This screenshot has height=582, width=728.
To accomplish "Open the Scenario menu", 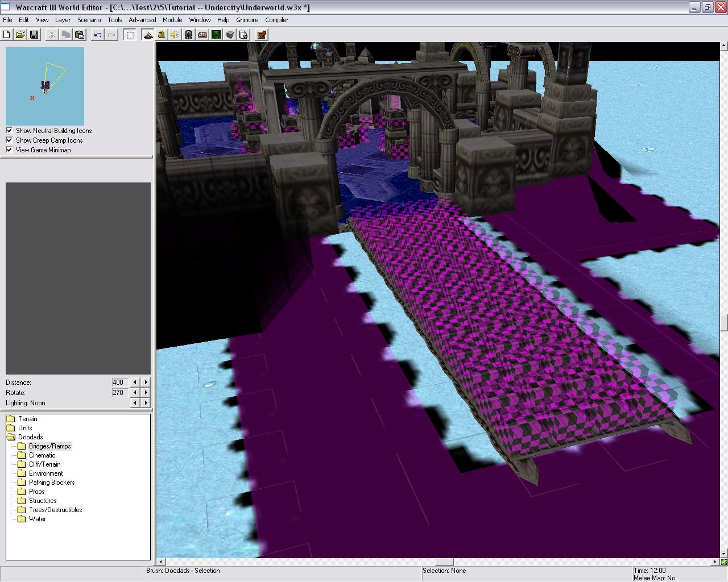I will point(89,20).
